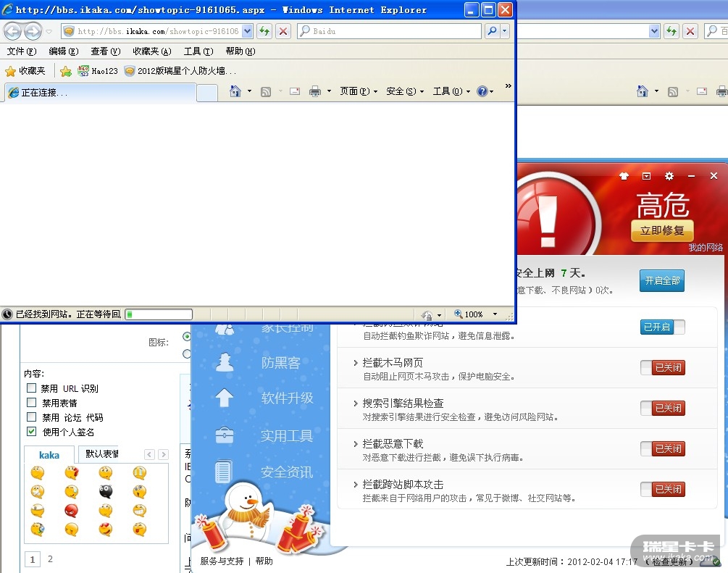Open the 页面(P) dropdown menu
Viewport: 728px width, 573px height.
point(359,91)
